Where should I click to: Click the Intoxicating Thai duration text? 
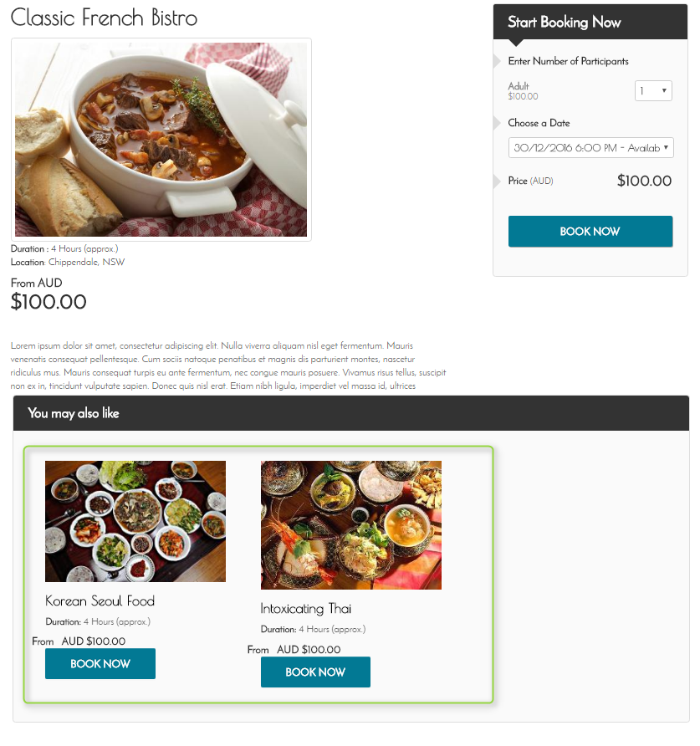coord(313,629)
